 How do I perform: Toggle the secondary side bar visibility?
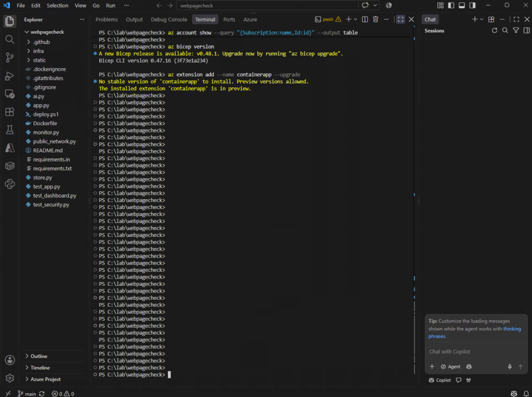pos(472,5)
